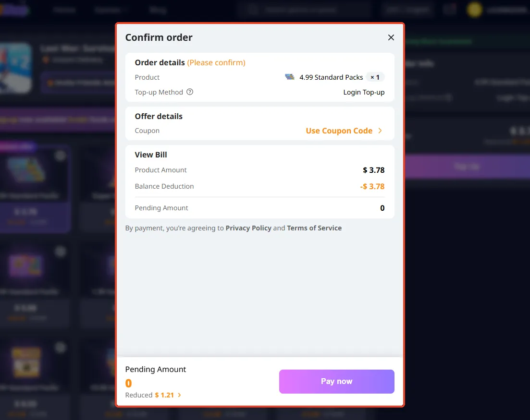This screenshot has width=530, height=420.
Task: Click the ×1 quantity badge
Action: coord(375,77)
